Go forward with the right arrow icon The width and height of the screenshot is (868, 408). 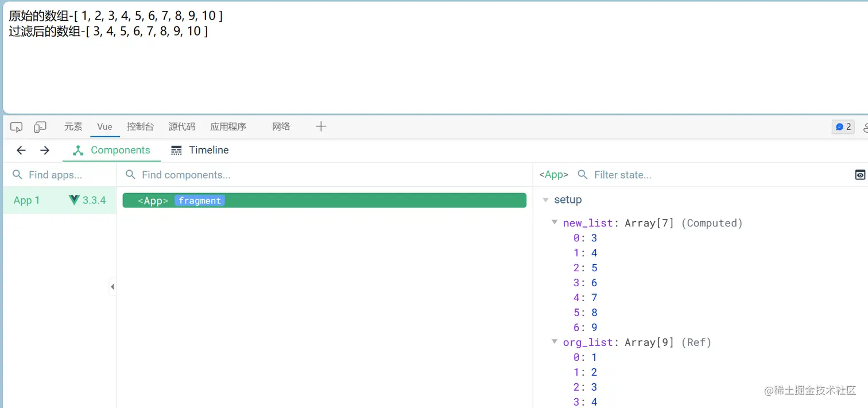(45, 150)
